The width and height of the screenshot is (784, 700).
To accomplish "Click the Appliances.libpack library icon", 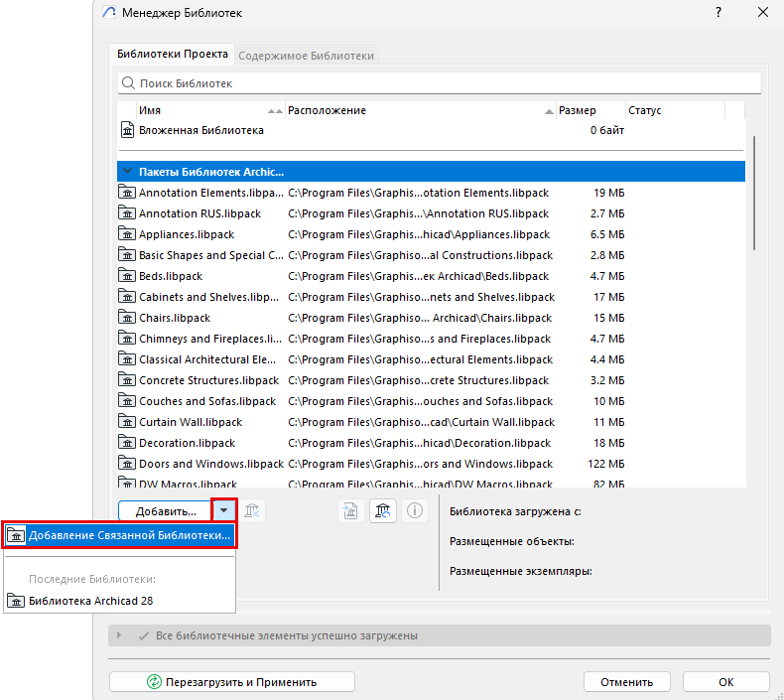I will pyautogui.click(x=127, y=234).
